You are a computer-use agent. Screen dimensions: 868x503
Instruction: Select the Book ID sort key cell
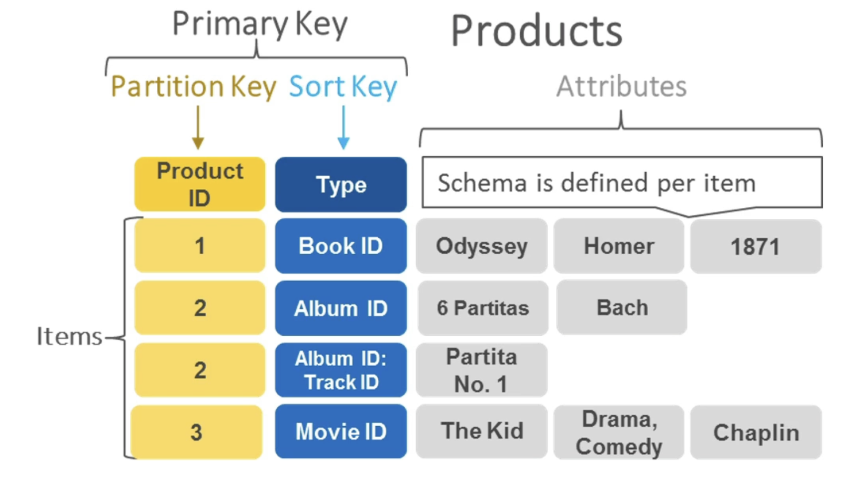[341, 246]
